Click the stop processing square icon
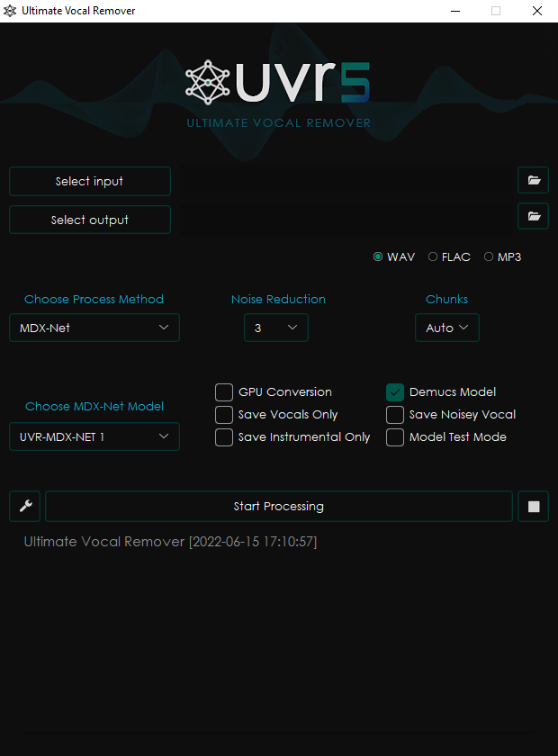This screenshot has width=558, height=756. tap(534, 507)
